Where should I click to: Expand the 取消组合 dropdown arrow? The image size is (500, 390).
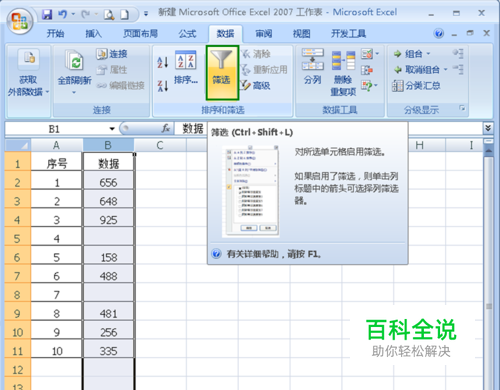[x=445, y=70]
